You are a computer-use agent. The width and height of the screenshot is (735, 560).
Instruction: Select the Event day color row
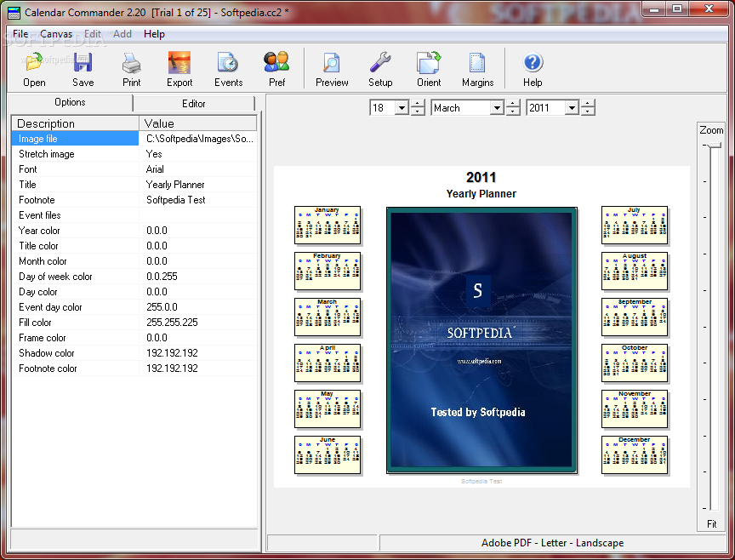(134, 307)
